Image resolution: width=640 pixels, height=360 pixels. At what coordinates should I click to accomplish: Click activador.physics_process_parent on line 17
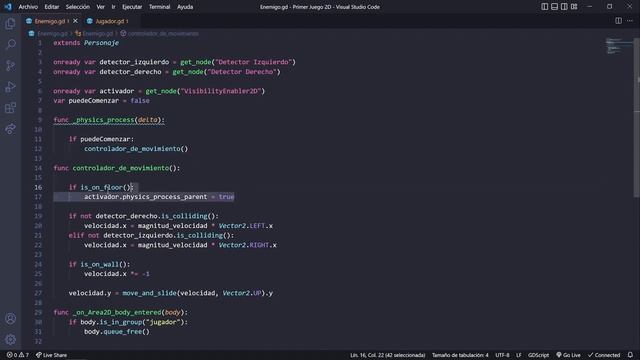pyautogui.click(x=145, y=197)
